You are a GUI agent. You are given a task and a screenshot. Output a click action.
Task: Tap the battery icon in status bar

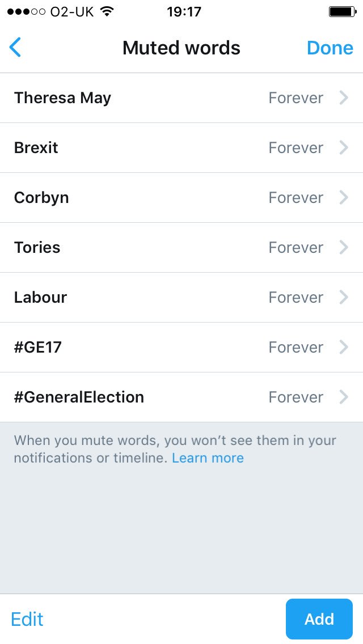point(341,12)
